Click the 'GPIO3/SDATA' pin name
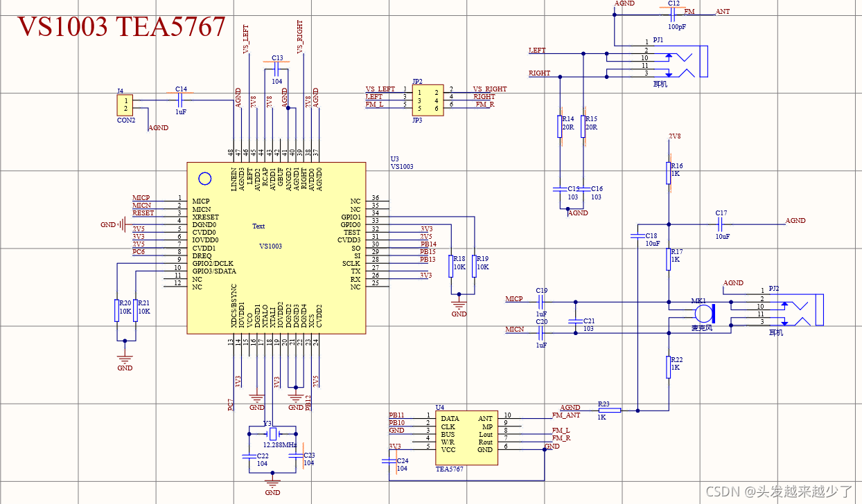Viewport: 862px width, 504px height. pos(214,271)
